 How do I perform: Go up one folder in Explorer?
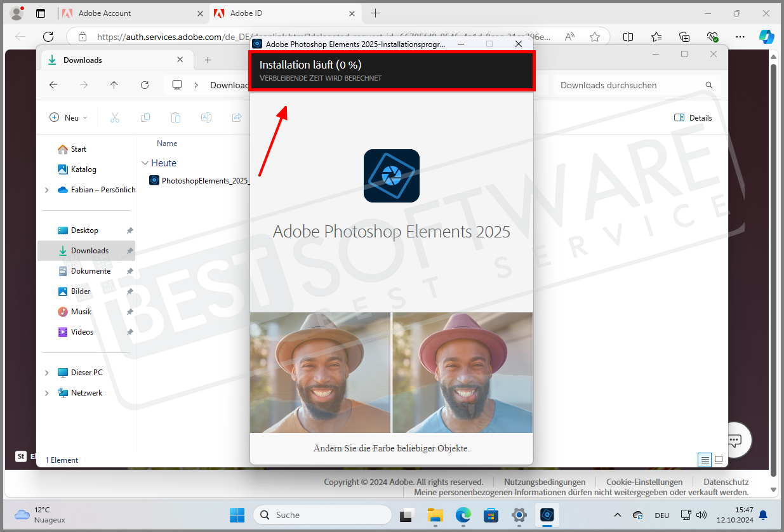pyautogui.click(x=114, y=85)
